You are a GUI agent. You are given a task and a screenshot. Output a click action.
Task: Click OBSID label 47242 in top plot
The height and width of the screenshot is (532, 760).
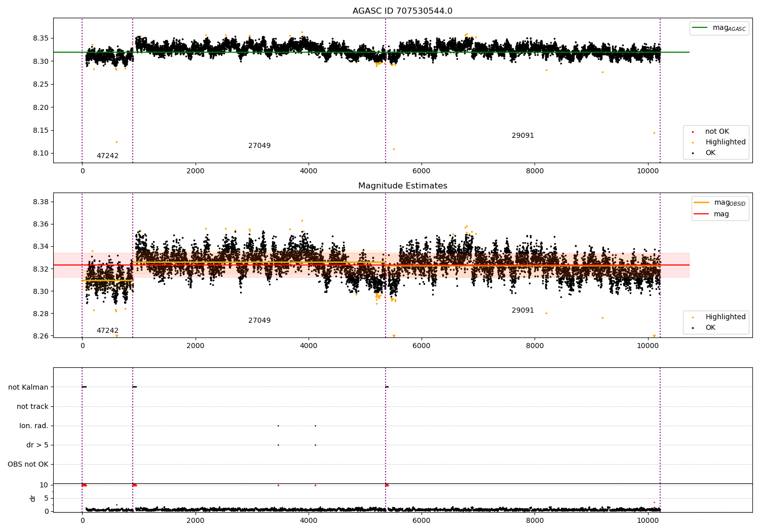click(x=107, y=156)
